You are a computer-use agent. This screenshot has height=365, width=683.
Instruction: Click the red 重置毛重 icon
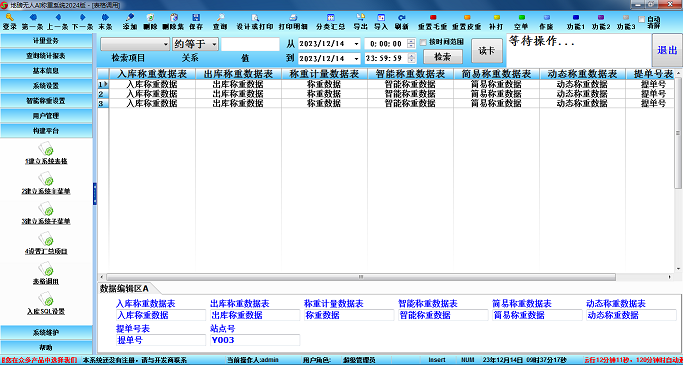pyautogui.click(x=433, y=17)
